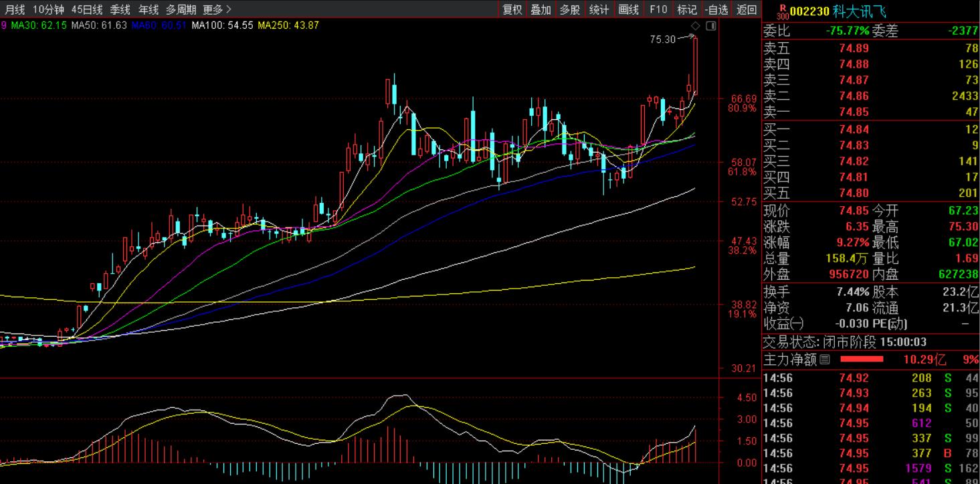Screen dimensions: 980x484
Task: Click the diamond marker icon above the chart
Action: click(x=695, y=26)
